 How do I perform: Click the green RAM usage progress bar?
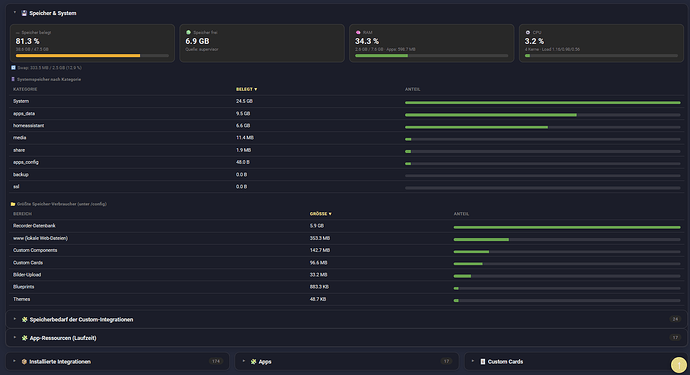(431, 56)
